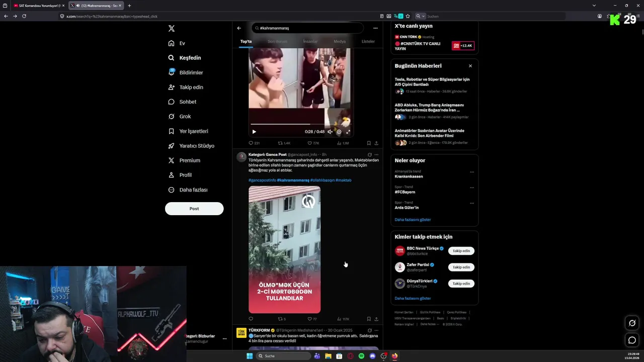Open Spotify from the taskbar
This screenshot has width=644, height=362.
[x=361, y=356]
